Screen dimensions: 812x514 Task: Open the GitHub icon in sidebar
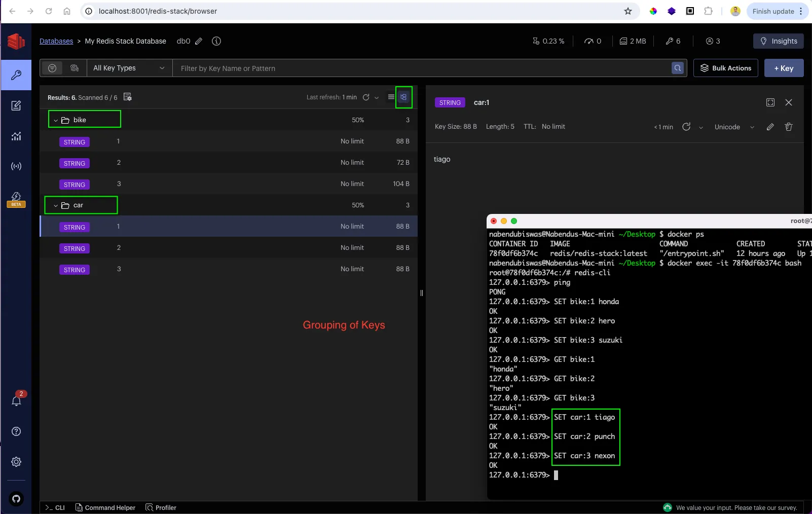tap(16, 499)
